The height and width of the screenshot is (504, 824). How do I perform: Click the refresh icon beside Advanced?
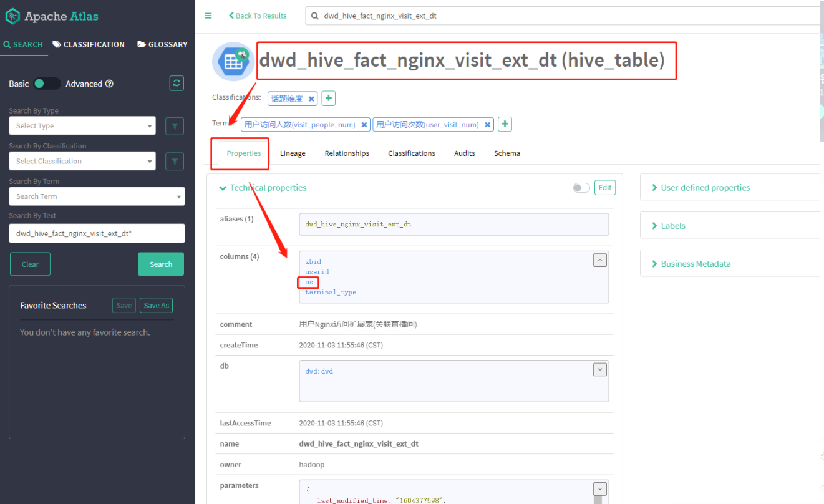[177, 83]
